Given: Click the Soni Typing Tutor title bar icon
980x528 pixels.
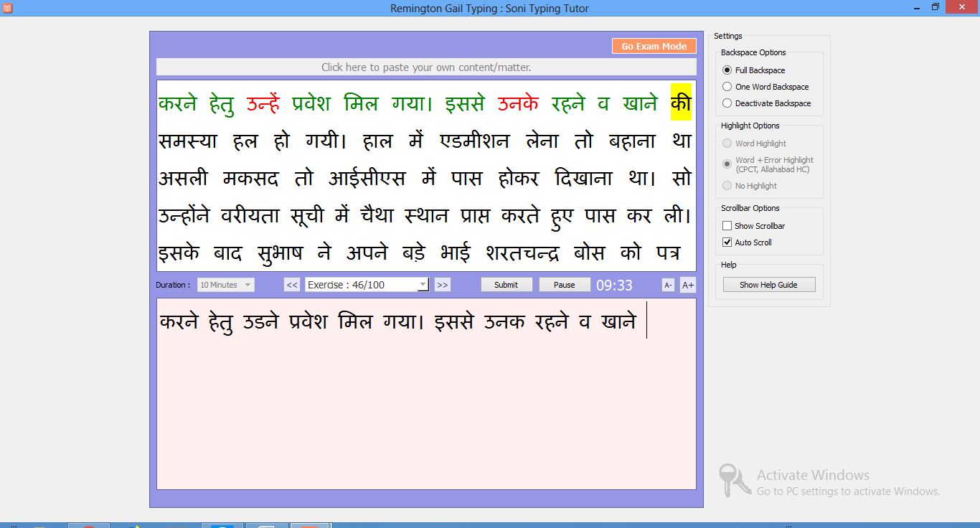Looking at the screenshot, I should (8, 8).
